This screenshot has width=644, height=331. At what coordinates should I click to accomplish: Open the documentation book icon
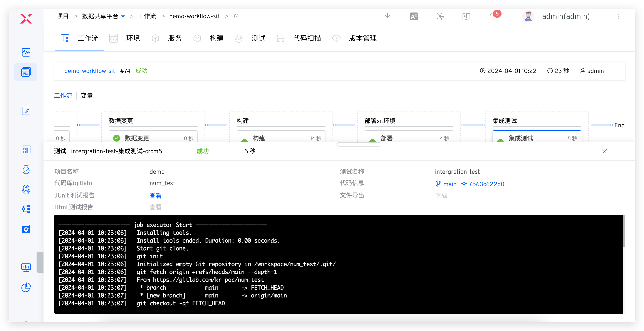pos(466,17)
